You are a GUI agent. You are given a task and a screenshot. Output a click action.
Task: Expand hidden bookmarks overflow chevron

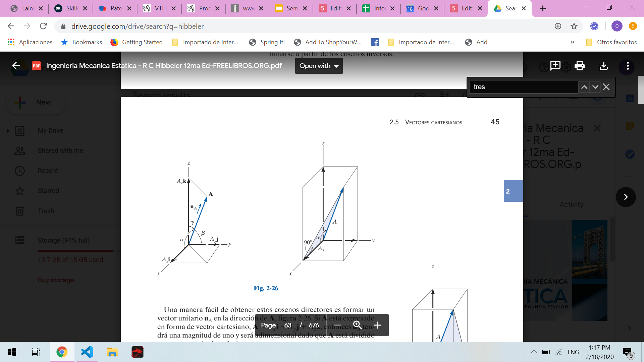click(x=572, y=42)
